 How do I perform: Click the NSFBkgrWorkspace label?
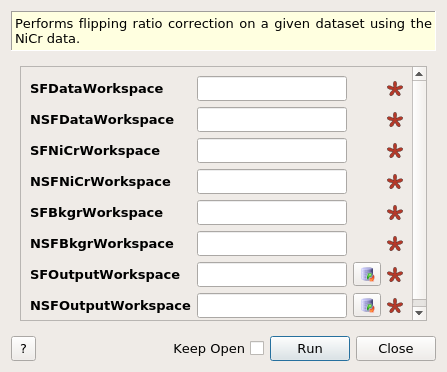102,244
